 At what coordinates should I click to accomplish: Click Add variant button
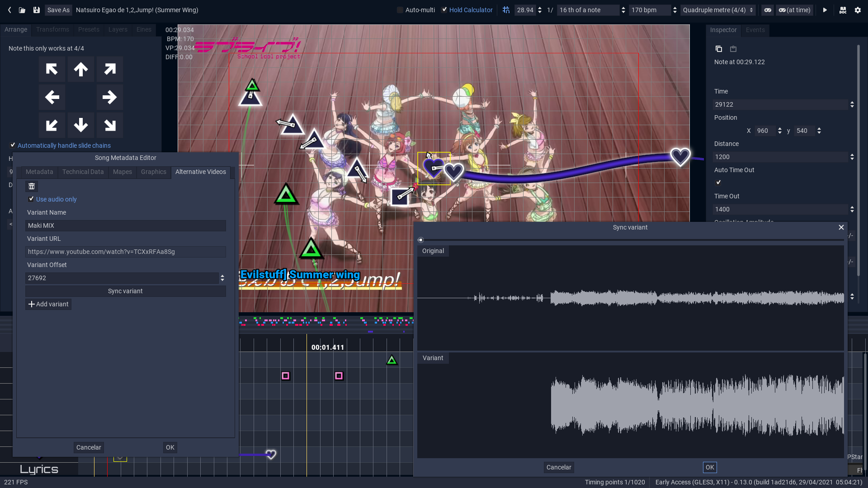point(48,304)
